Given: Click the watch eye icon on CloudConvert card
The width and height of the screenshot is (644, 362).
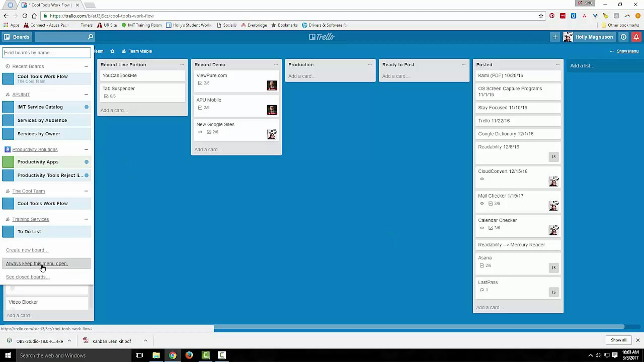Looking at the screenshot, I should [x=482, y=179].
